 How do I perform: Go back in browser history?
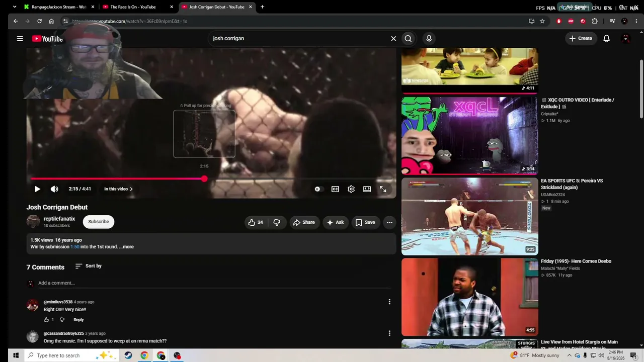tap(16, 21)
